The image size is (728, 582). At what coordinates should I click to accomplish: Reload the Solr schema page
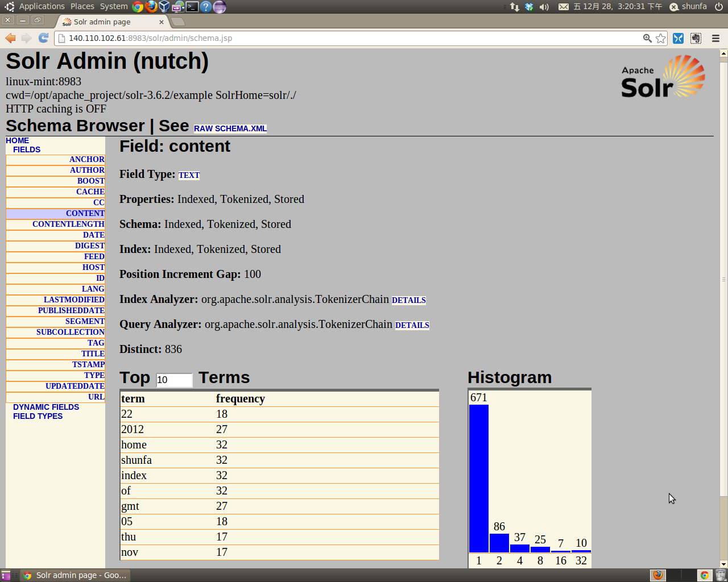coord(43,38)
